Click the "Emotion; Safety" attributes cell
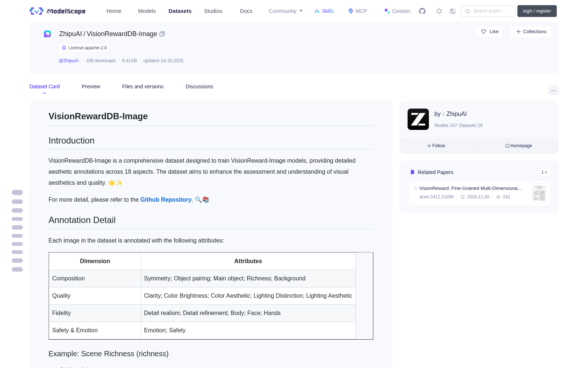Screen dimensions: 588x368 pyautogui.click(x=248, y=330)
